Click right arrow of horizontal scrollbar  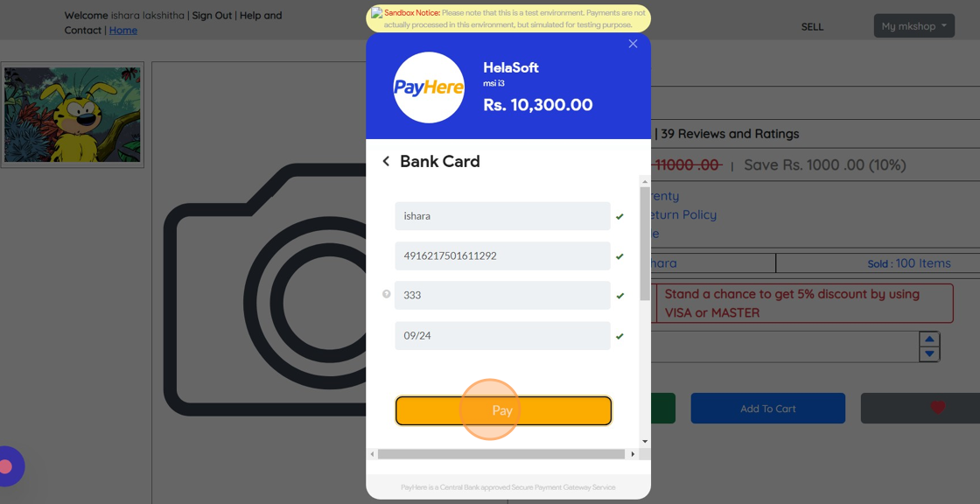click(x=633, y=454)
